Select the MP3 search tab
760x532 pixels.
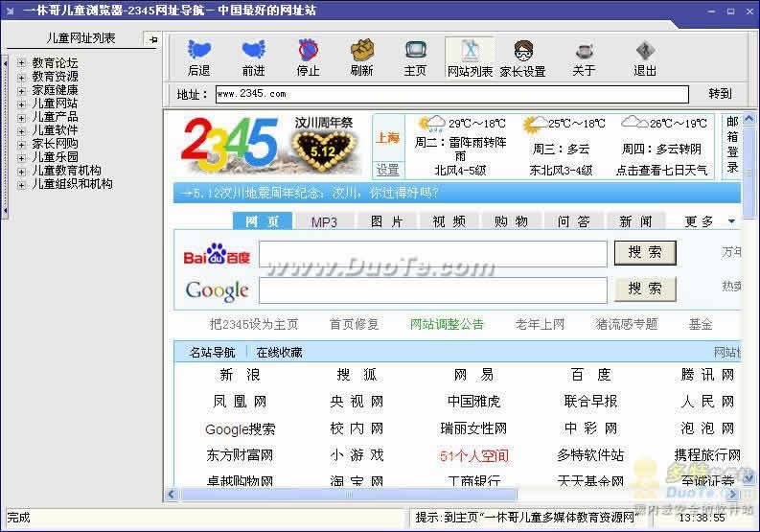pyautogui.click(x=324, y=221)
